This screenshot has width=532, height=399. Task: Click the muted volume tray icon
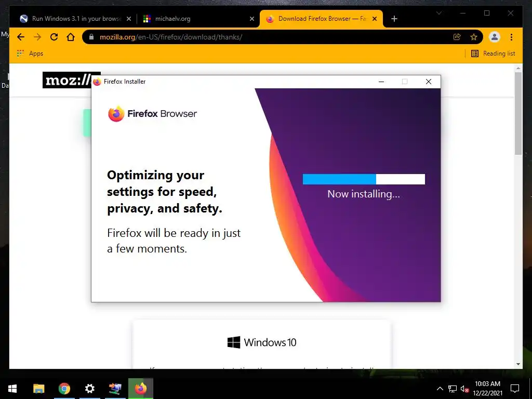[465, 389]
